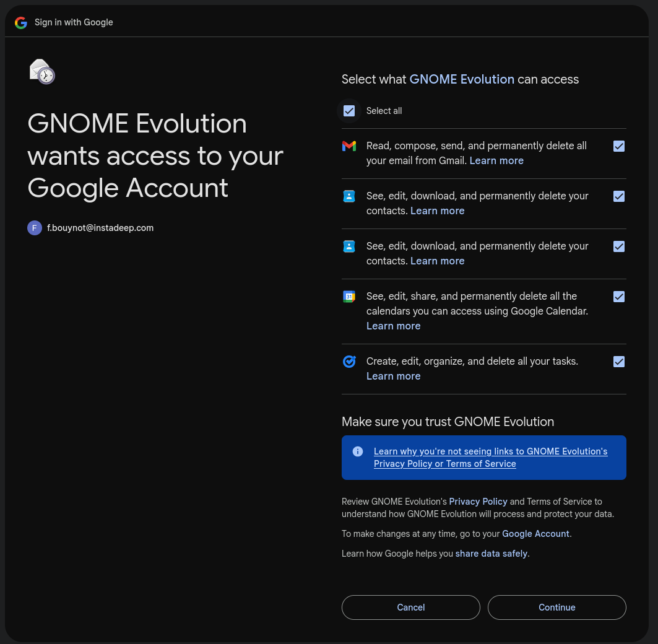Uncheck the second contacts permission checkbox

click(618, 246)
